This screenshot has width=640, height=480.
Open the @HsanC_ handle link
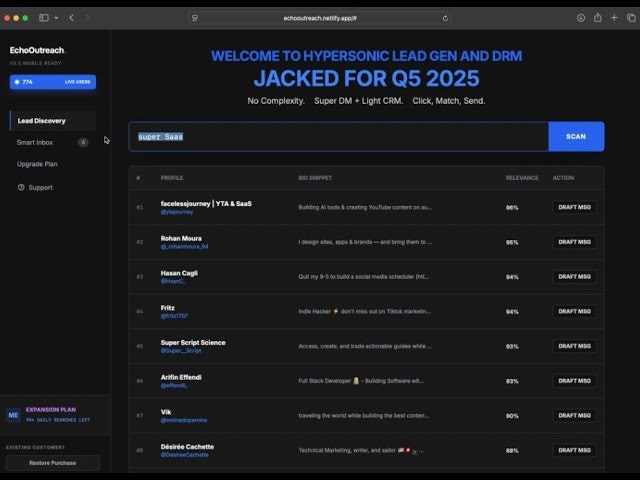(x=173, y=281)
